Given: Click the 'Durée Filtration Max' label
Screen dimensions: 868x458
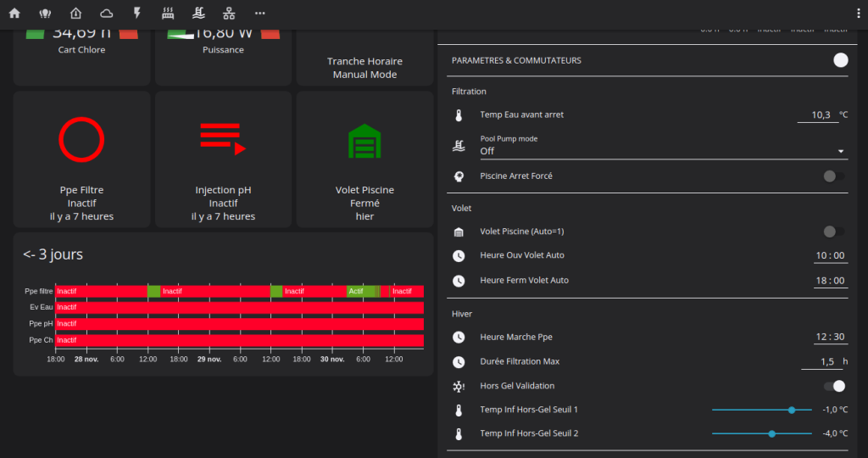Looking at the screenshot, I should point(520,361).
